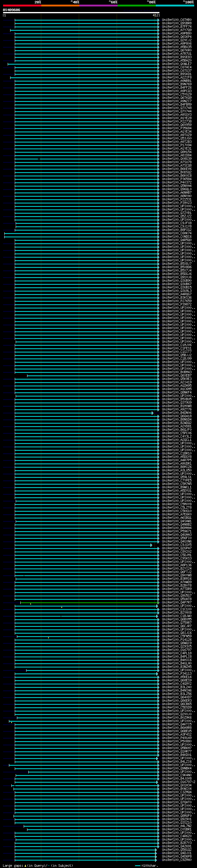197x868 pixels.
Task: Select hit label UniRef100_B4FFZ6
Action: (x=177, y=88)
